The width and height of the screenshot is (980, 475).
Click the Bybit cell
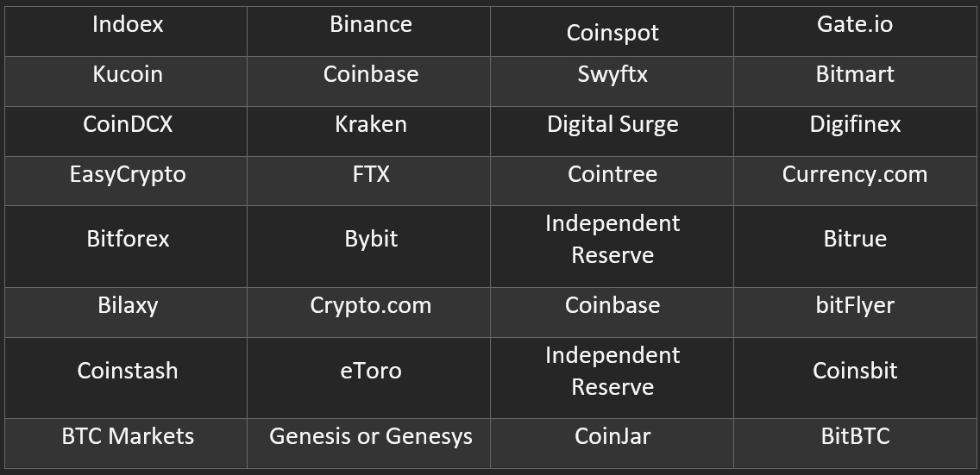[368, 247]
